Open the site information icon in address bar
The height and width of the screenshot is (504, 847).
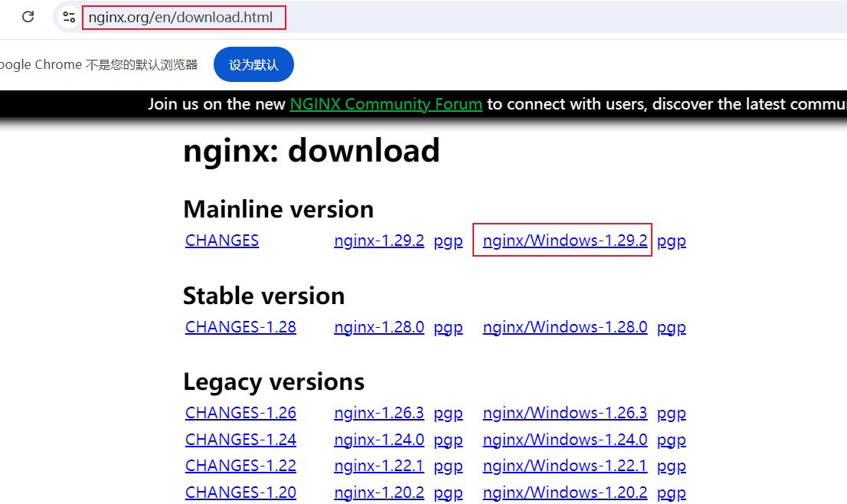pyautogui.click(x=69, y=17)
